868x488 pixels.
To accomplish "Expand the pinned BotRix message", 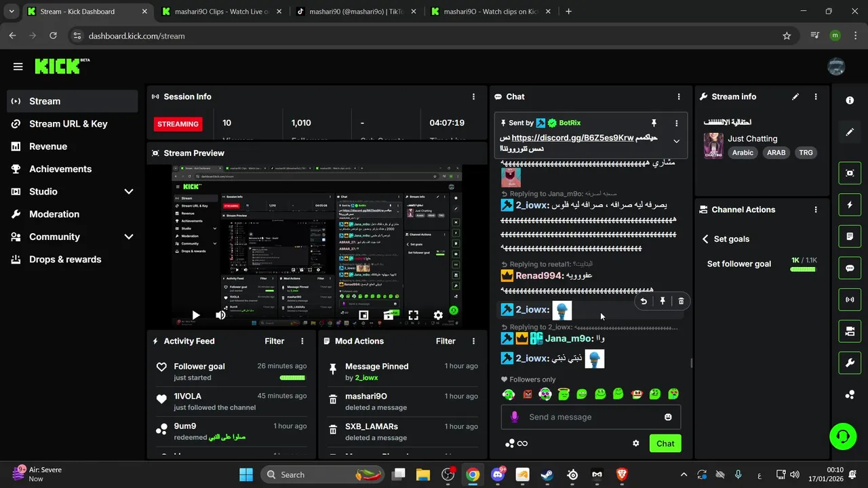I will point(676,141).
